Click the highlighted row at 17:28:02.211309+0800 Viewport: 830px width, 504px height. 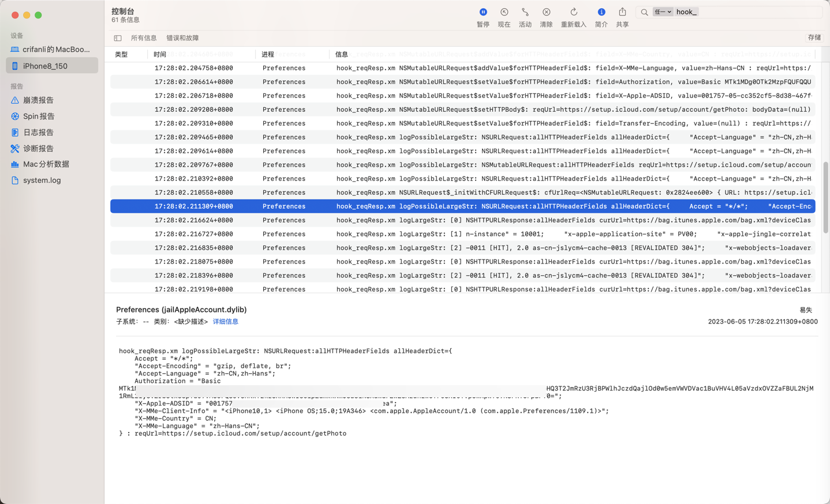pyautogui.click(x=463, y=206)
